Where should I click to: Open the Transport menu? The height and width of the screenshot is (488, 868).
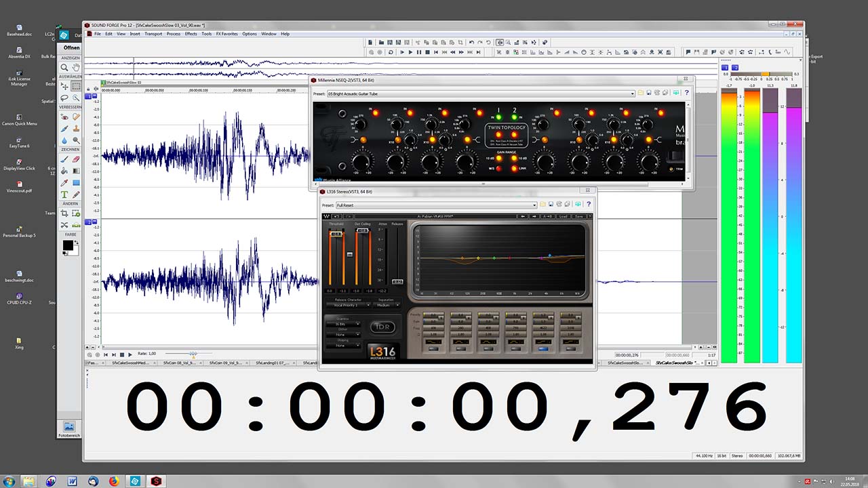pos(153,33)
